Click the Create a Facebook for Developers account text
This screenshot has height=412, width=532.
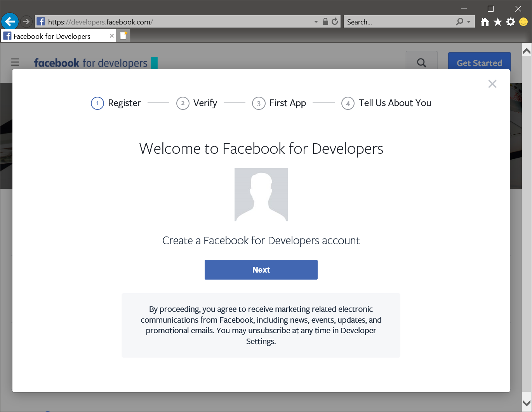[x=261, y=241]
